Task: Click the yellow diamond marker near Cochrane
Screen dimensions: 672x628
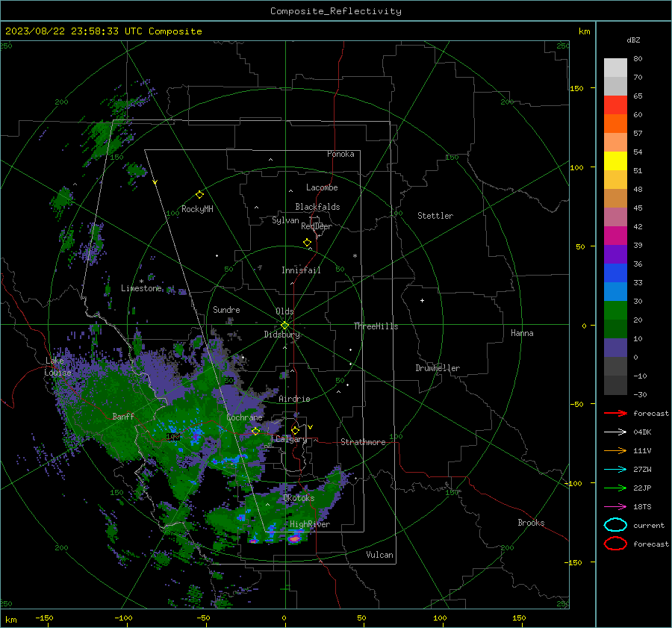Action: pos(255,431)
